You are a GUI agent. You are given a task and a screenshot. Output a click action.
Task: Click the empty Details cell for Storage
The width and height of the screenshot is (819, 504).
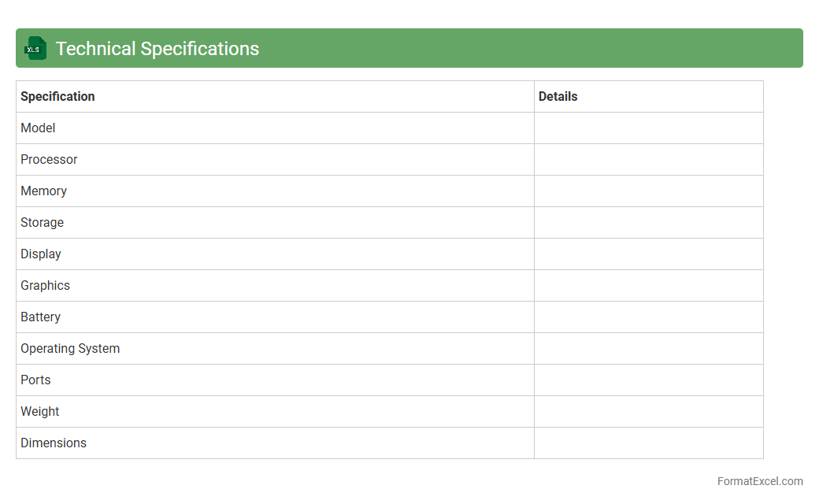648,222
